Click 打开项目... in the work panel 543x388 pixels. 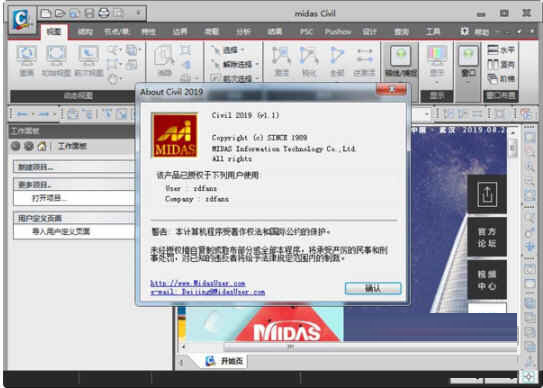pyautogui.click(x=49, y=198)
